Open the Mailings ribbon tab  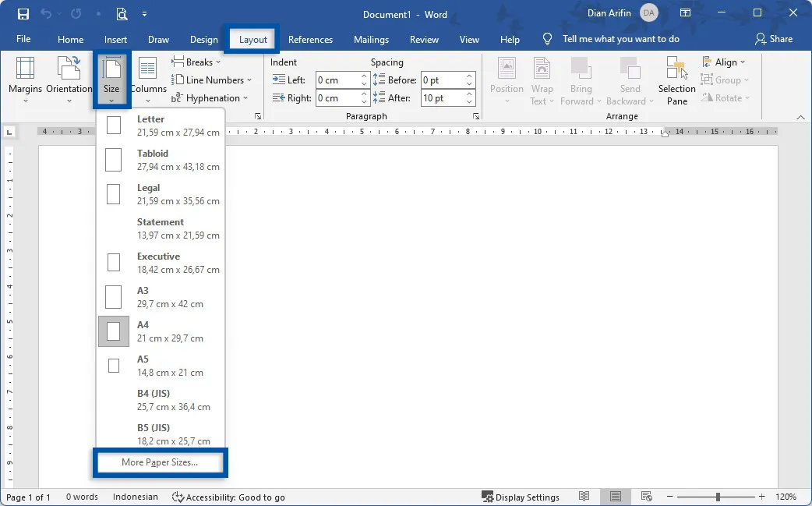pos(371,39)
